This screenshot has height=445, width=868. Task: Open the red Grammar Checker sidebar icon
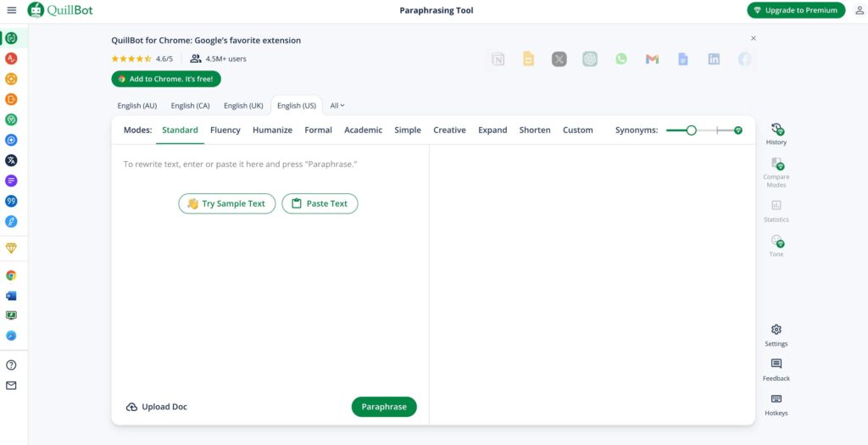coord(11,58)
